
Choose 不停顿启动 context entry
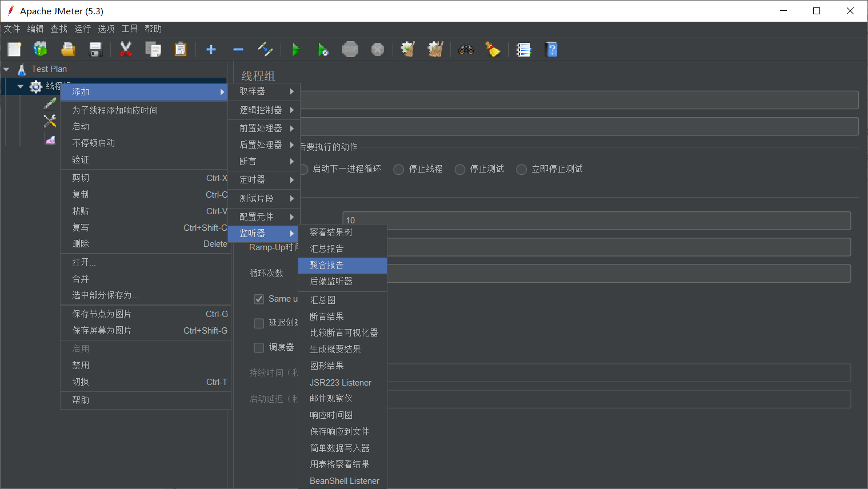click(145, 143)
